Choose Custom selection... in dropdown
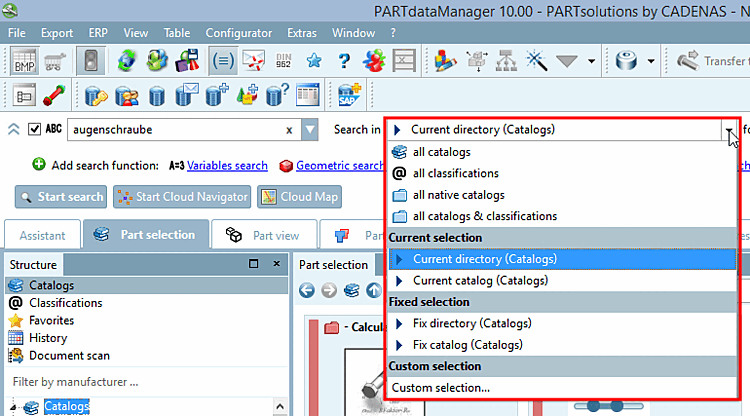Screen dimensions: 750x416 tap(562, 388)
